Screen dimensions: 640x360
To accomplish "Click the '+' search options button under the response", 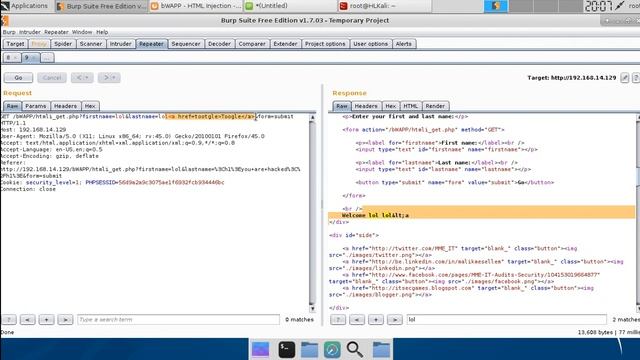I will [376, 320].
